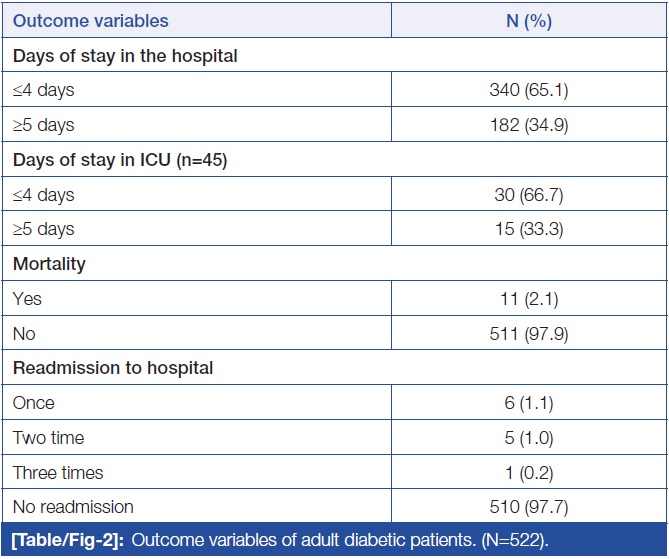Select the "511 (97.9)" value cell
This screenshot has height=559, width=669.
[530, 334]
